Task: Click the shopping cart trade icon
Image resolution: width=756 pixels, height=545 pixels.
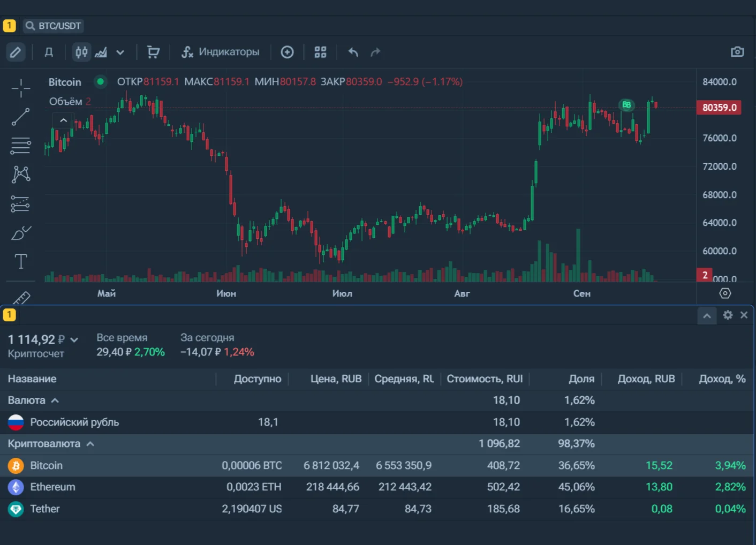Action: (x=153, y=52)
